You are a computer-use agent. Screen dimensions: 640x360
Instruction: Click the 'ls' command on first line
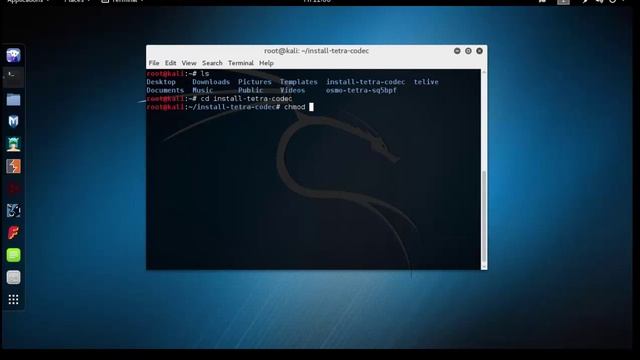[x=204, y=73]
